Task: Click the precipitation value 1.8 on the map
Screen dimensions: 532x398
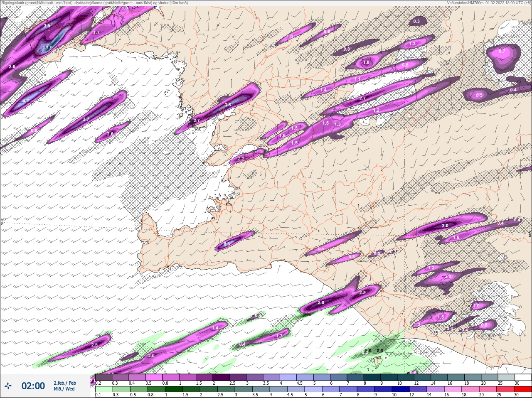Action: coord(366,63)
